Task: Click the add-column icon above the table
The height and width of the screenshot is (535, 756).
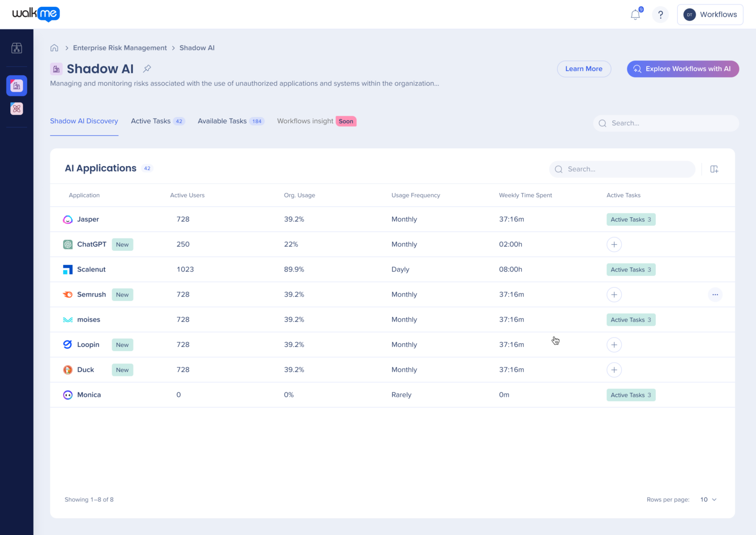Action: click(714, 169)
